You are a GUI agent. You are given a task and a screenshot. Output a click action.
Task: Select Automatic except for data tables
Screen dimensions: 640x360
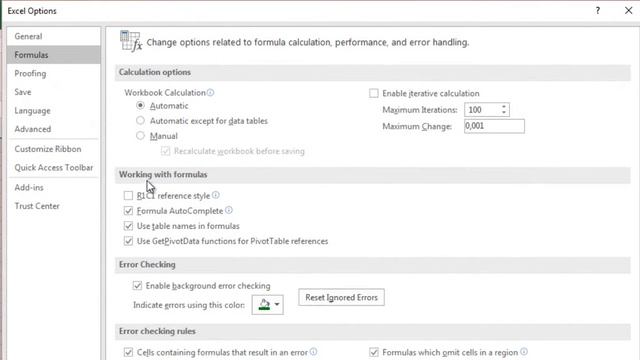tap(140, 120)
